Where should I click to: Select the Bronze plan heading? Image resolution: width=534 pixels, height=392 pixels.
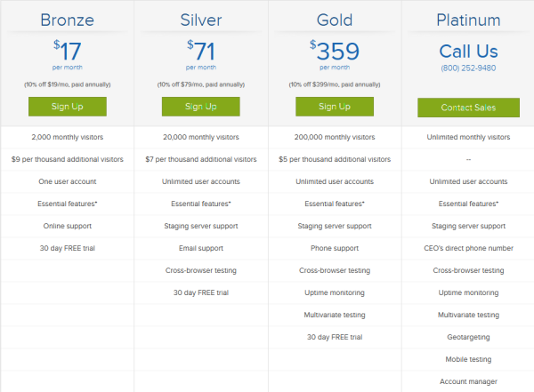tap(68, 20)
